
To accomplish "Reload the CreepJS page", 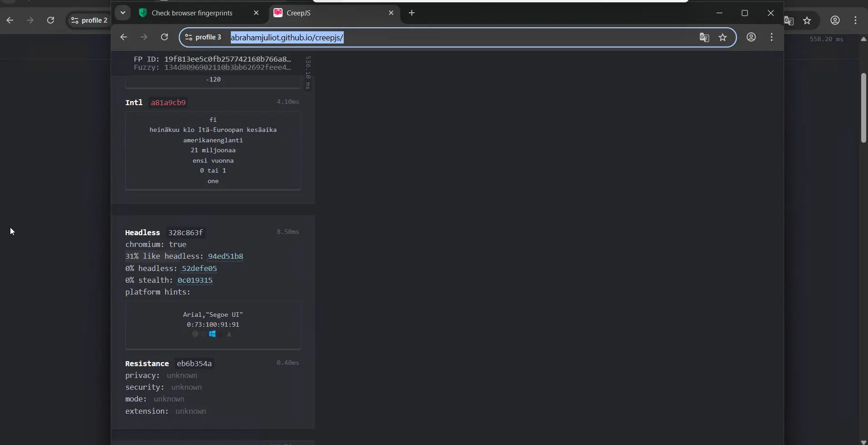I will tap(165, 37).
